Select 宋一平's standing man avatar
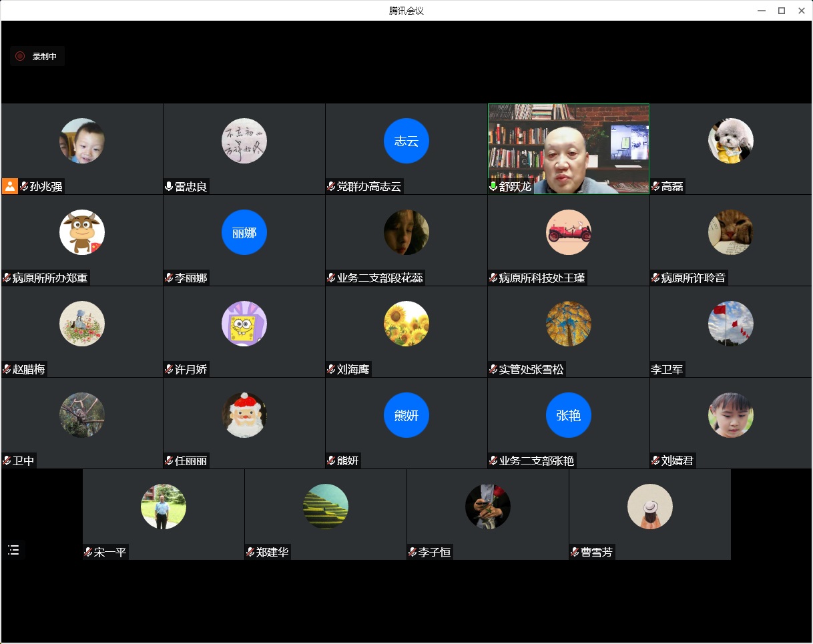 (164, 507)
